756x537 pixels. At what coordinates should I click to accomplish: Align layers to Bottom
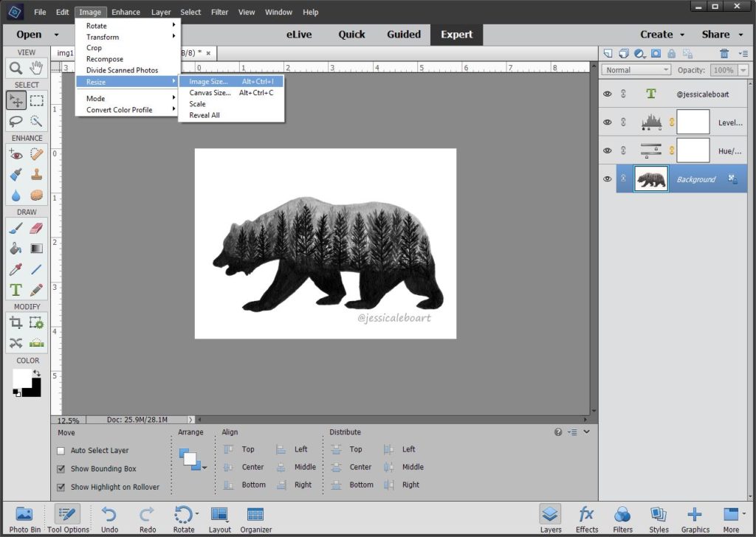[244, 485]
